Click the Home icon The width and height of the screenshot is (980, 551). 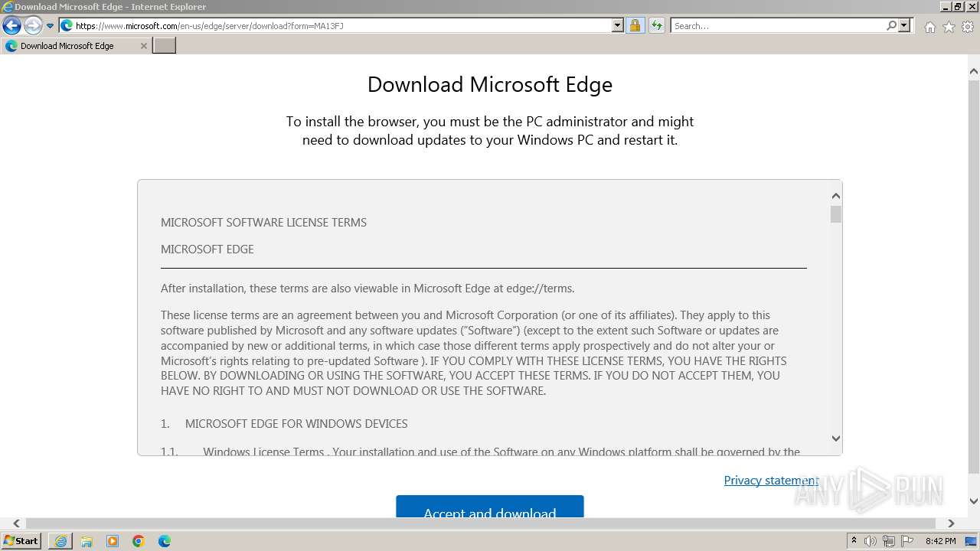pos(929,27)
